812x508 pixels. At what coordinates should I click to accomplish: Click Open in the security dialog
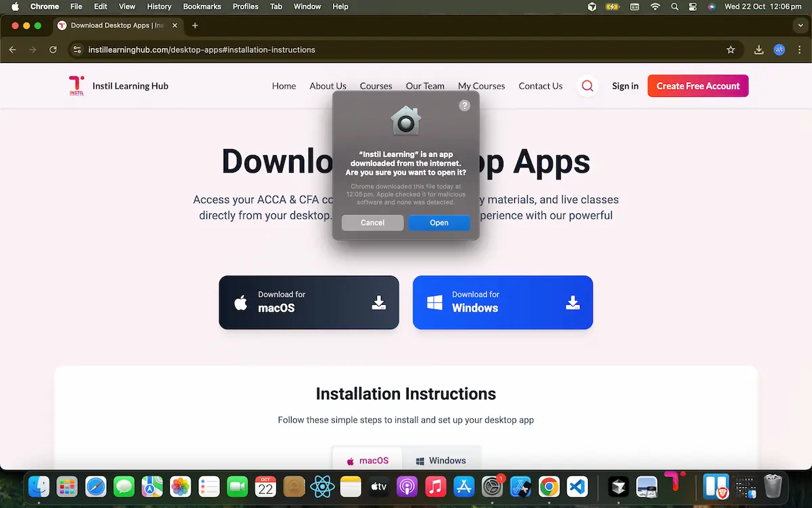(438, 223)
